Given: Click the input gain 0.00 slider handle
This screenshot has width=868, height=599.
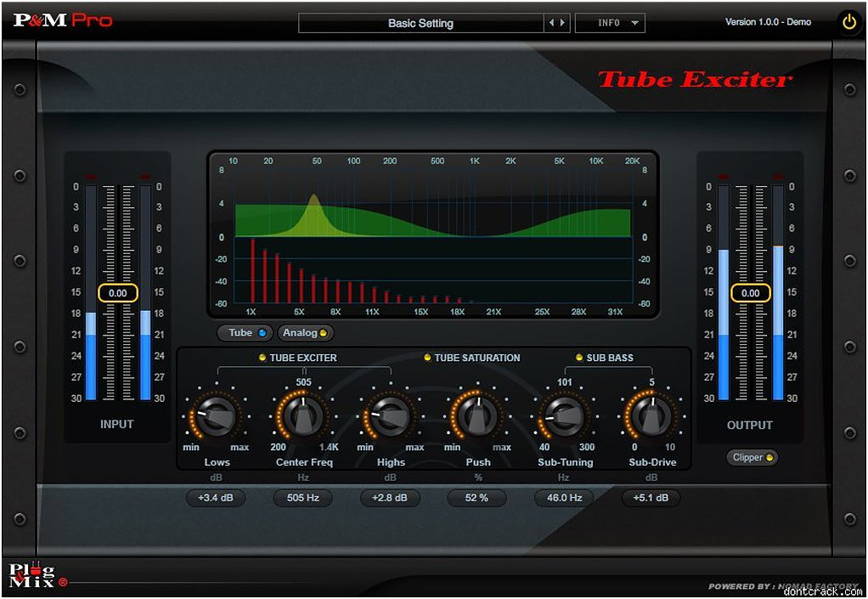Looking at the screenshot, I should [x=117, y=293].
